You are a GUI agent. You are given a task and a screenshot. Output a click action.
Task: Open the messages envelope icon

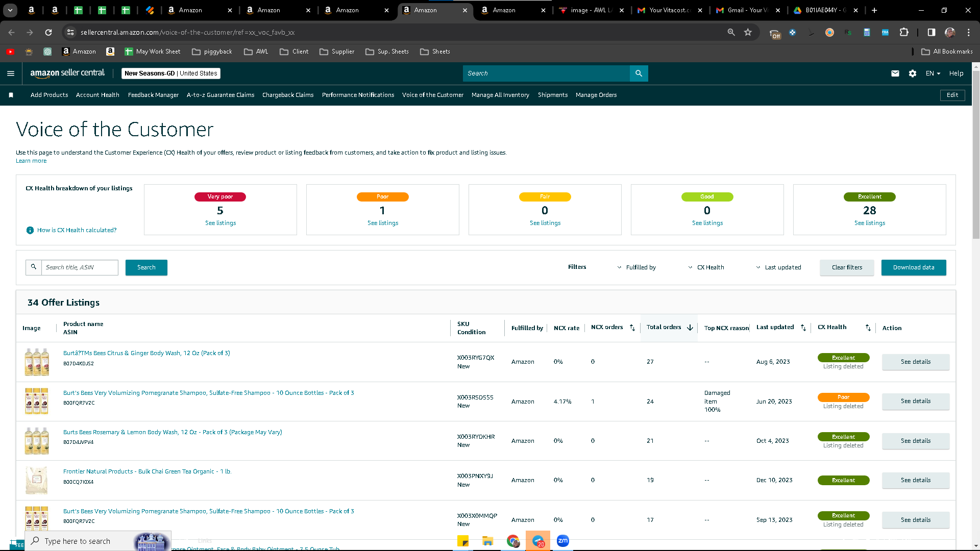[895, 73]
